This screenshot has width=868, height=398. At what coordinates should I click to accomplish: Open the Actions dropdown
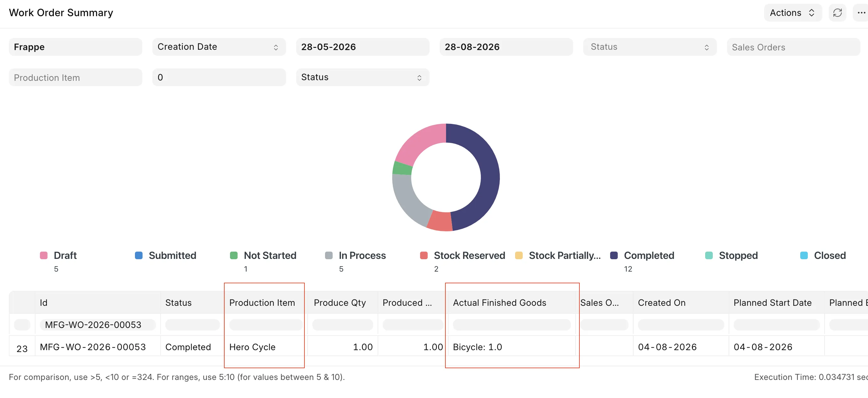(793, 13)
